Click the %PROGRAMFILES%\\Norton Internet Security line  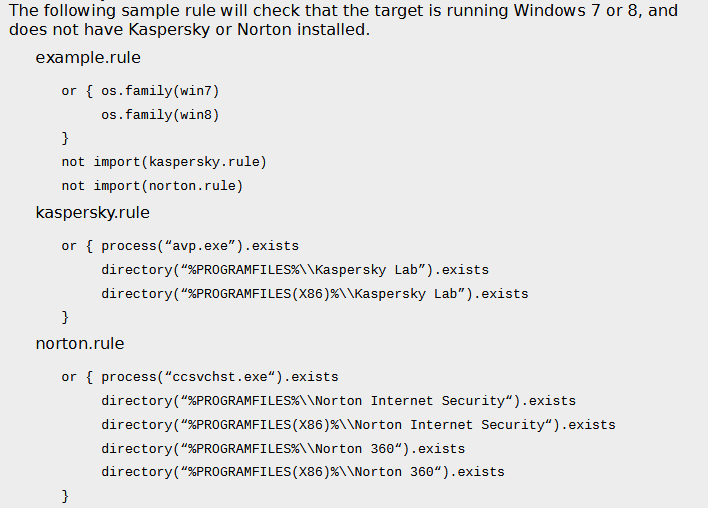(x=339, y=401)
